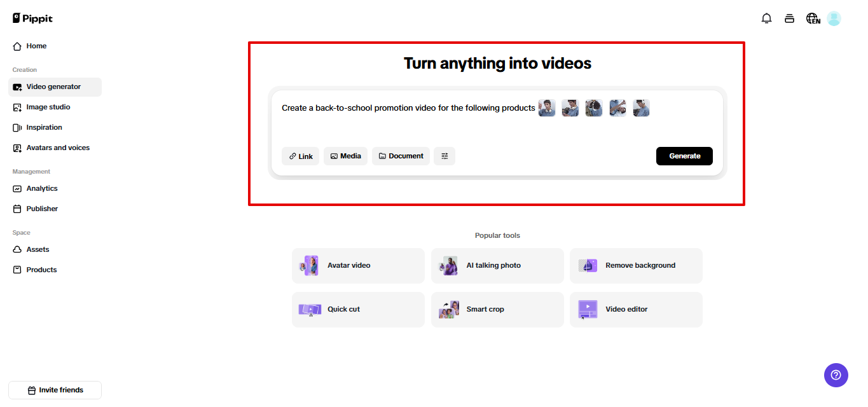Open the Video editor tool
Image resolution: width=868 pixels, height=407 pixels.
click(636, 310)
